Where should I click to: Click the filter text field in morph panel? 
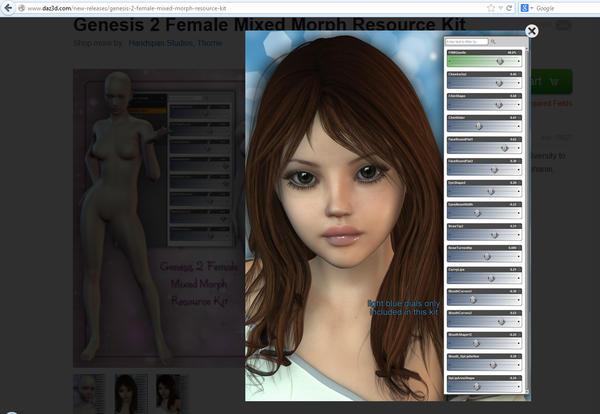coord(467,41)
